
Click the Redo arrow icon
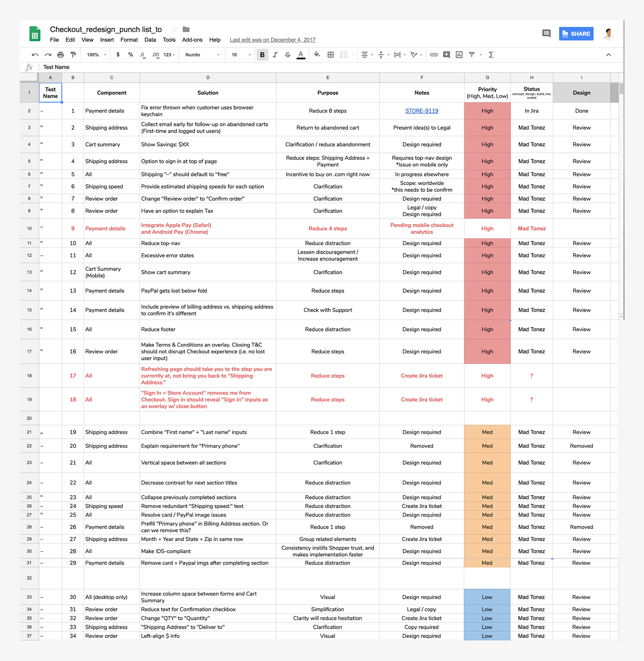pyautogui.click(x=48, y=55)
